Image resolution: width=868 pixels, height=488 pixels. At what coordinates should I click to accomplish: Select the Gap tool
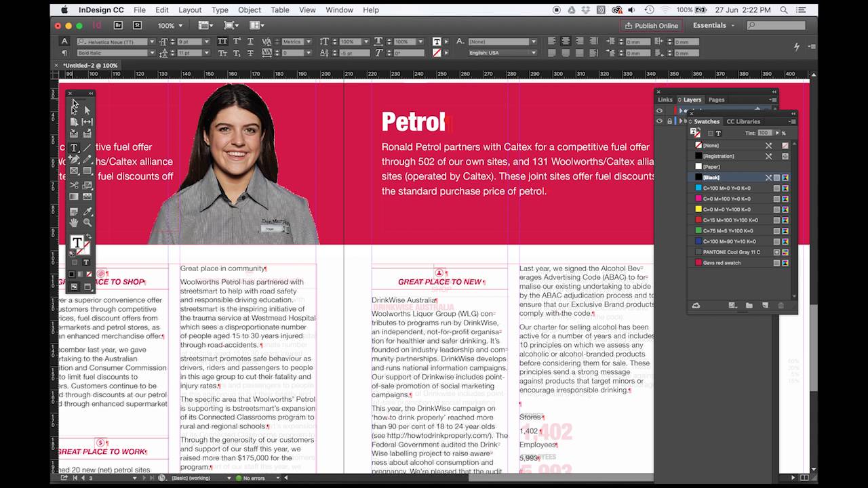(x=87, y=122)
